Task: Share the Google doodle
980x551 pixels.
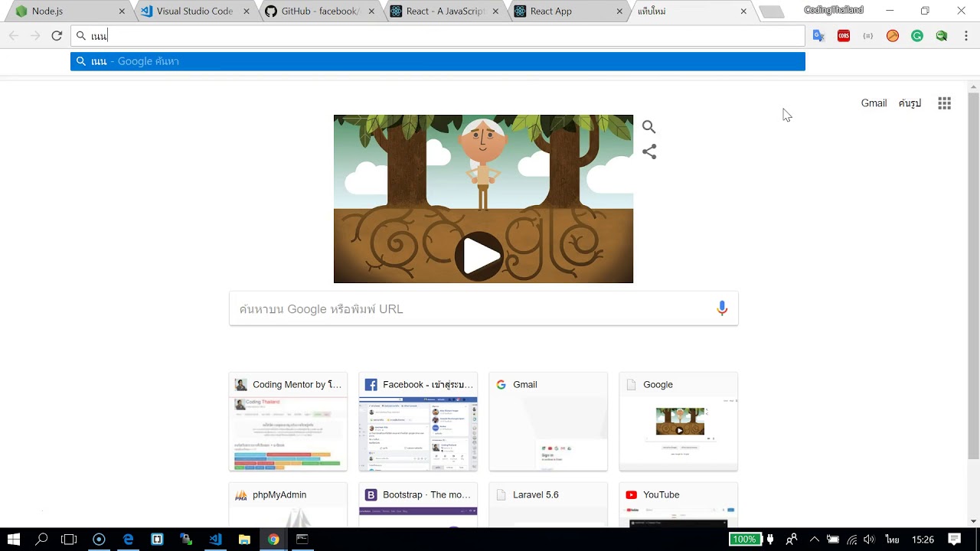Action: click(649, 152)
